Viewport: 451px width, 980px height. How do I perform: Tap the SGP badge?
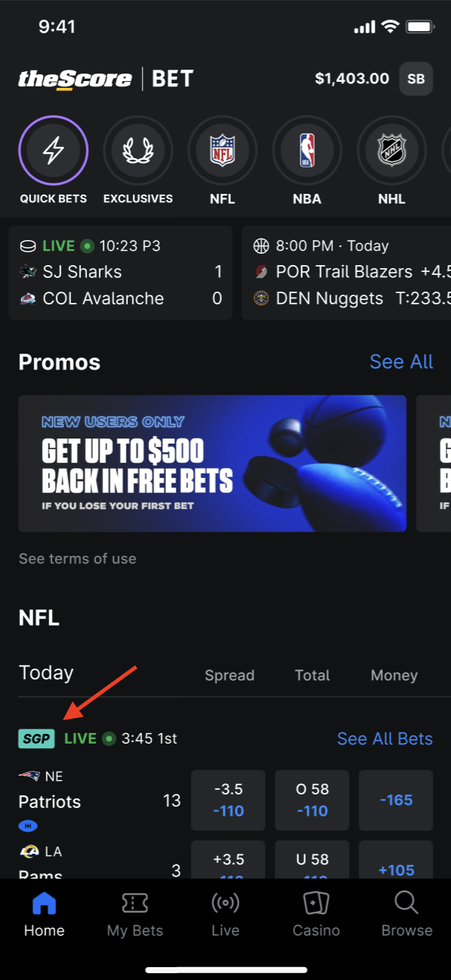36,738
